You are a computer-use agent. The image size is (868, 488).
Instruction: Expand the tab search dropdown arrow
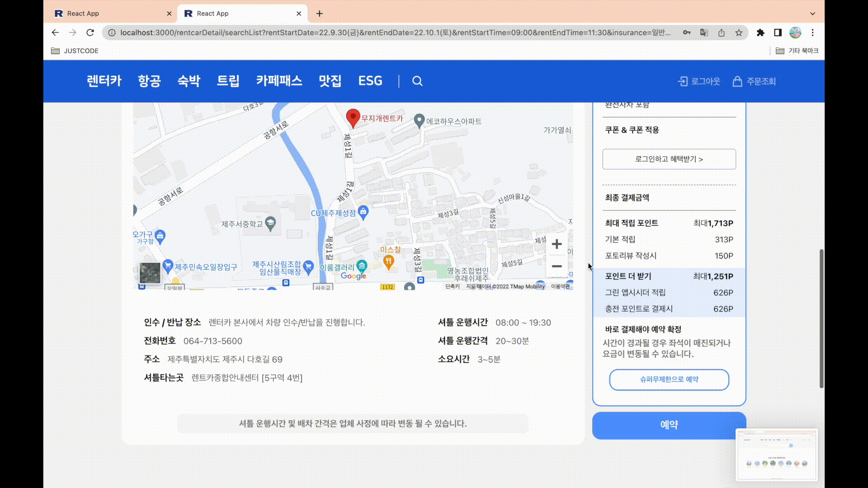click(812, 14)
